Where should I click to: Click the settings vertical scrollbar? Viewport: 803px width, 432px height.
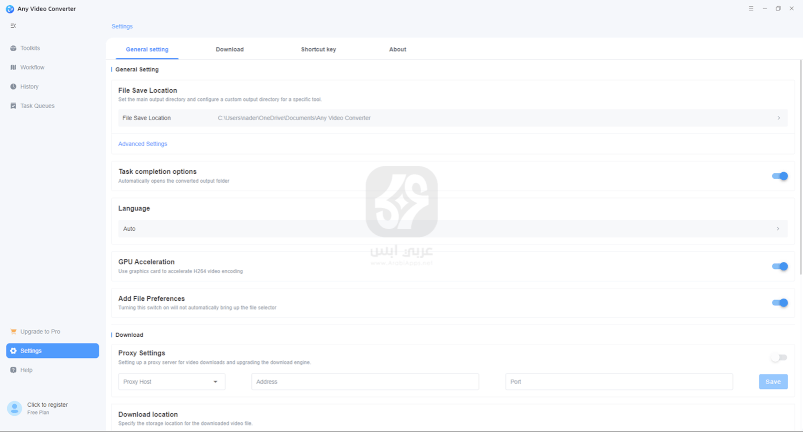tap(800, 169)
